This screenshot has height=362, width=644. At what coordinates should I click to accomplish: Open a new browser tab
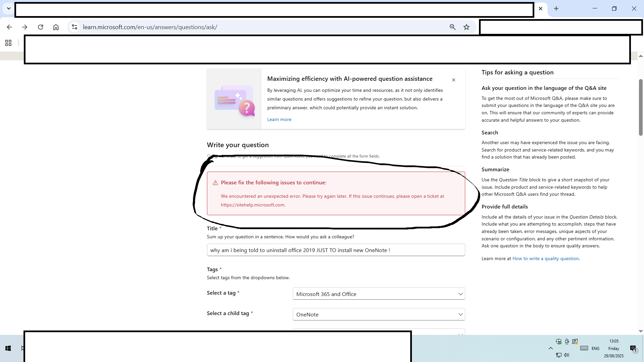coord(556,9)
